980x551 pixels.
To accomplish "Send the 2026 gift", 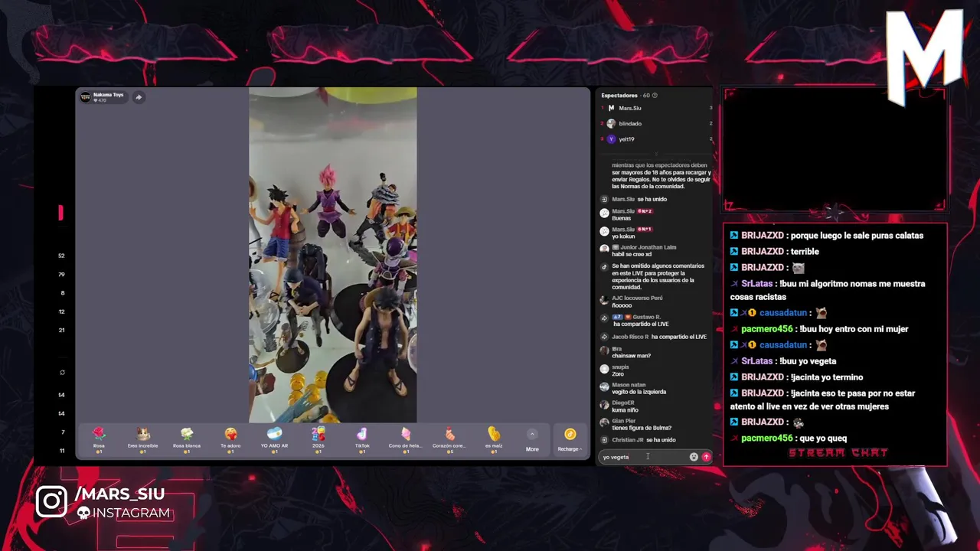I will [x=318, y=440].
